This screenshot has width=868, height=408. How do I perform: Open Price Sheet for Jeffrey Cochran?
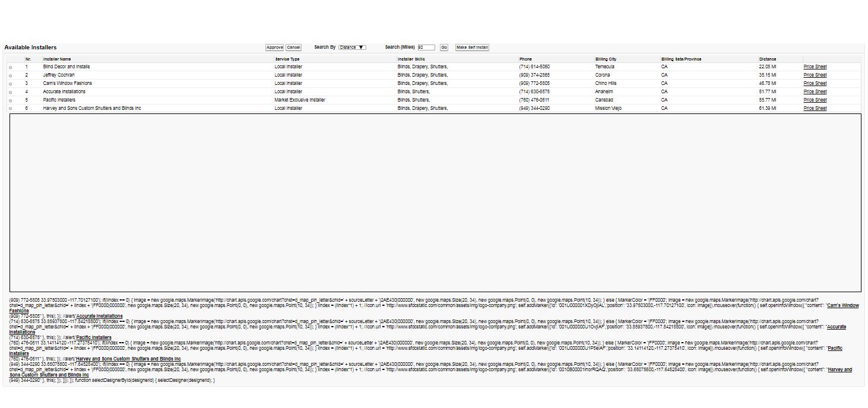click(x=815, y=75)
